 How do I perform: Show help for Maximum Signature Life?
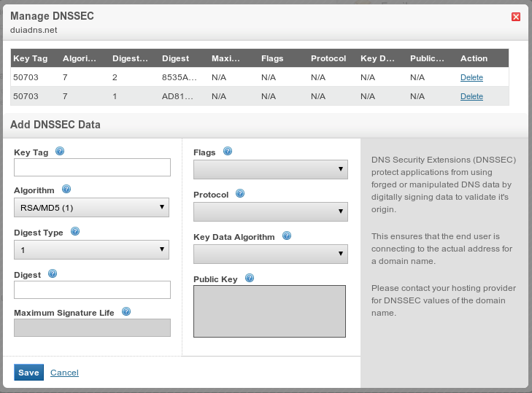pyautogui.click(x=126, y=311)
